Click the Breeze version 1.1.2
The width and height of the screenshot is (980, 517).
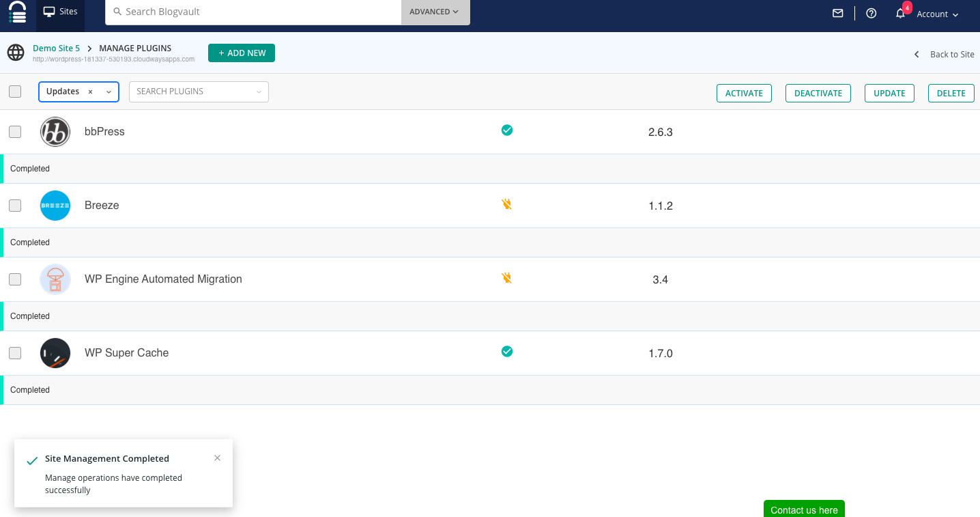coord(661,206)
